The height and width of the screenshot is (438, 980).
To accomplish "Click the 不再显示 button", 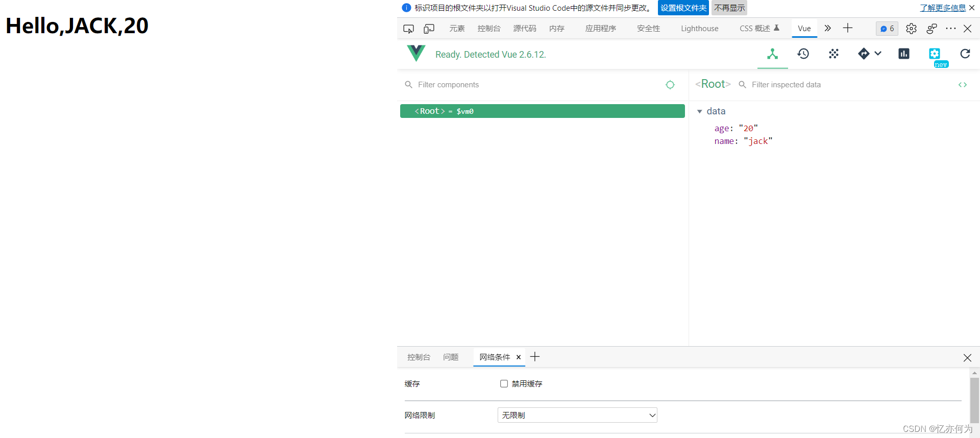I will tap(729, 8).
